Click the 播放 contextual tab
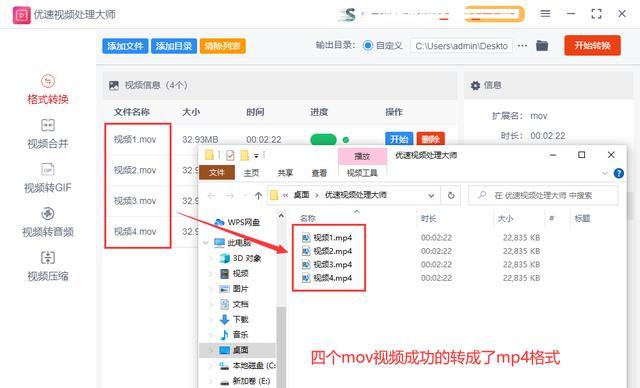Image resolution: width=640 pixels, height=388 pixels. (x=362, y=157)
